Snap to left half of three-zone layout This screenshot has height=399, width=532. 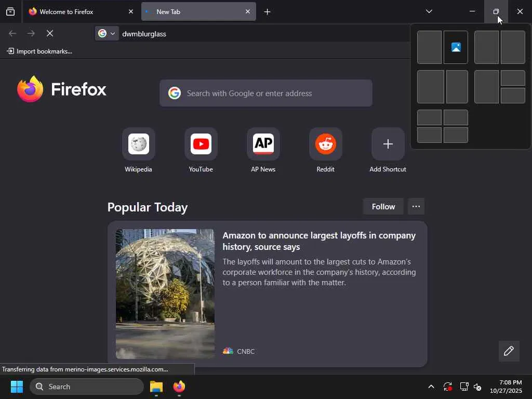[x=486, y=87]
